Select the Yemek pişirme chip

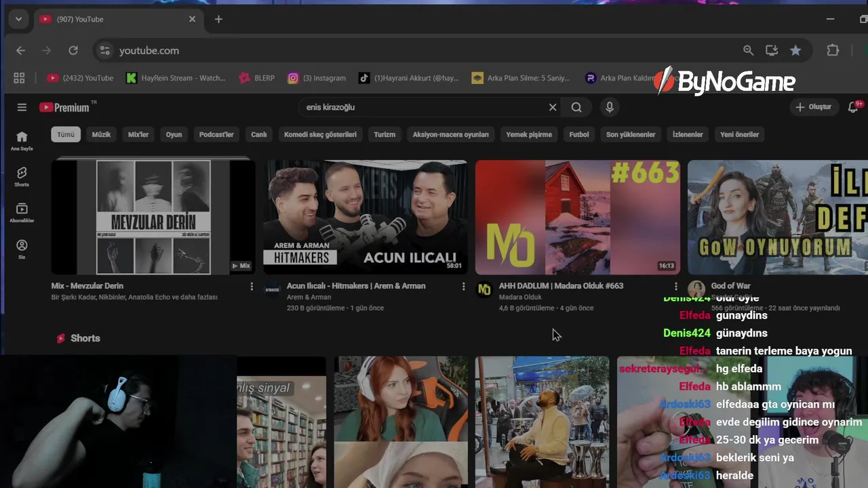(x=529, y=134)
